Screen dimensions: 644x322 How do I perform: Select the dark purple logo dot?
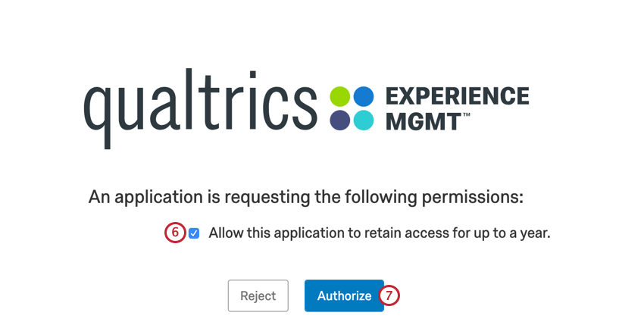(x=340, y=120)
